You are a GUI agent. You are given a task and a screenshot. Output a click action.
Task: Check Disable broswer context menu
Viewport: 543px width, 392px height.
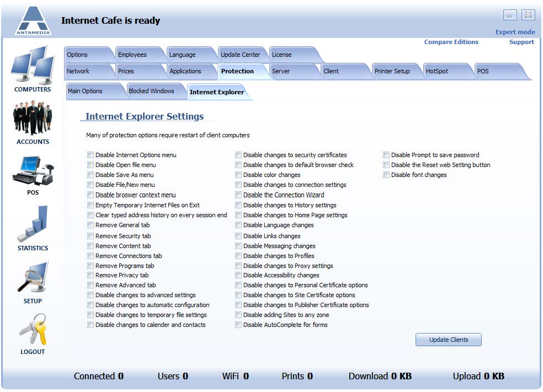pyautogui.click(x=91, y=195)
